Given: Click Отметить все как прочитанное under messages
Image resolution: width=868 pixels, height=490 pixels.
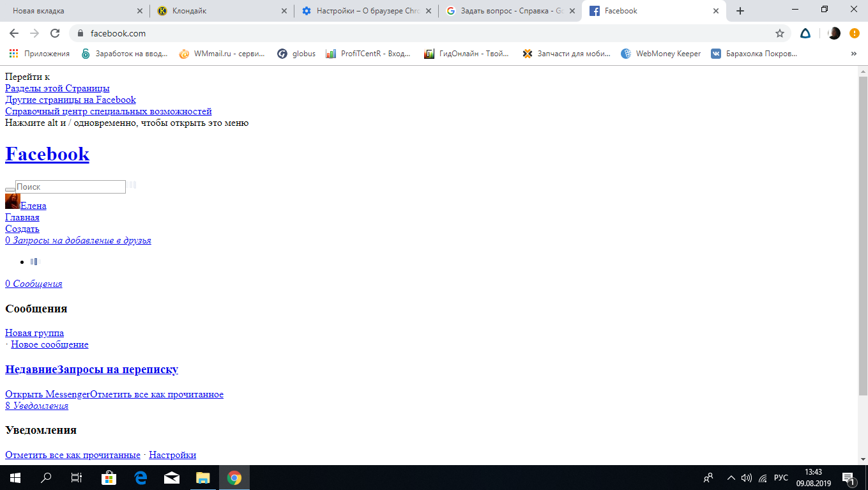Looking at the screenshot, I should pyautogui.click(x=156, y=394).
